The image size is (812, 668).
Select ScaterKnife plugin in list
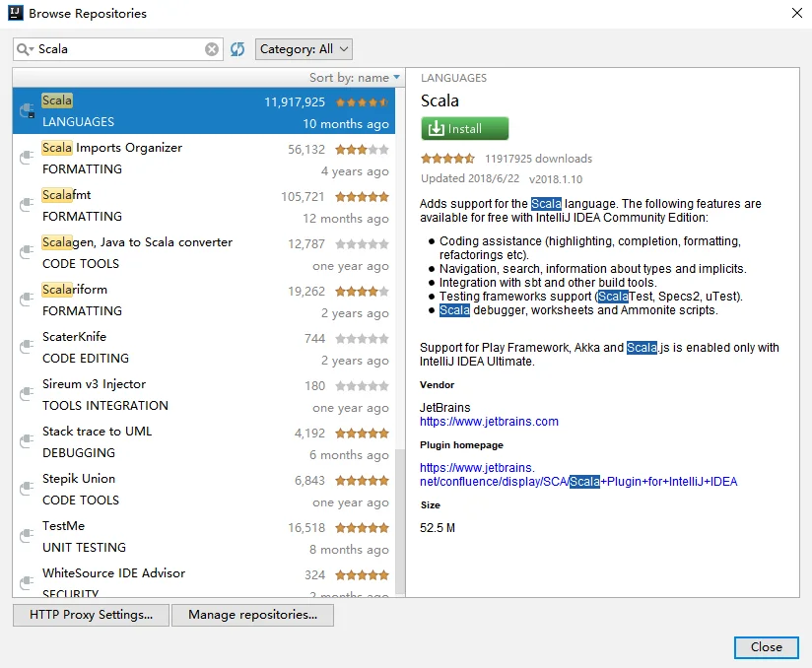(x=204, y=348)
